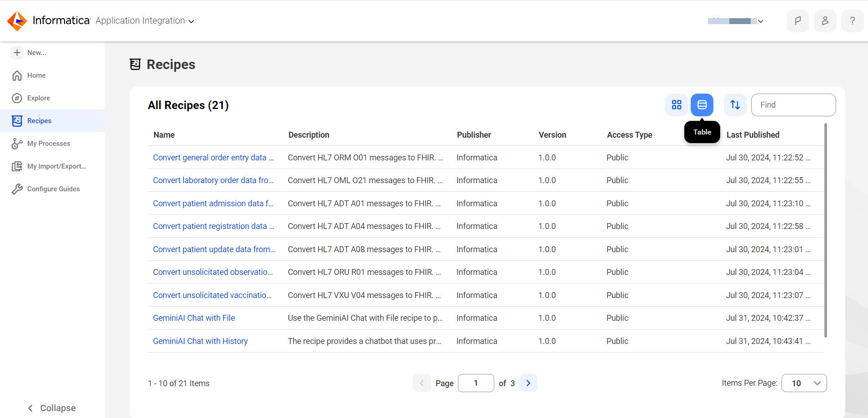The height and width of the screenshot is (418, 868).
Task: Open My Processes in the sidebar
Action: 52,144
